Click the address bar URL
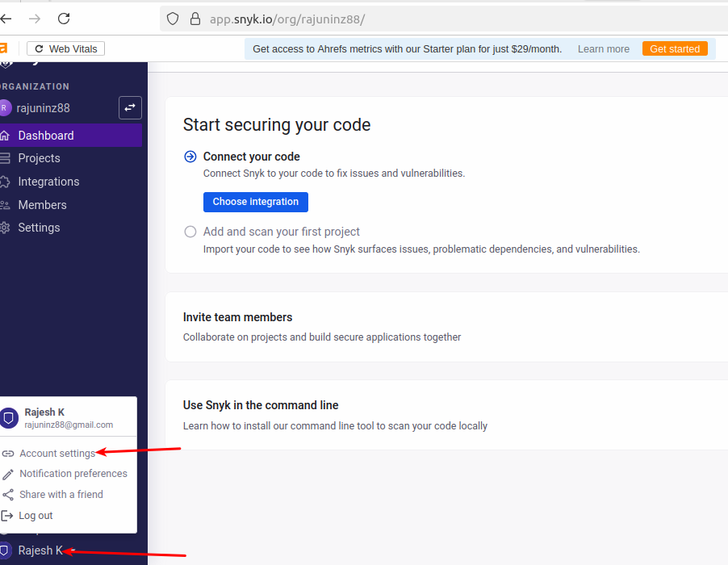 pos(287,19)
